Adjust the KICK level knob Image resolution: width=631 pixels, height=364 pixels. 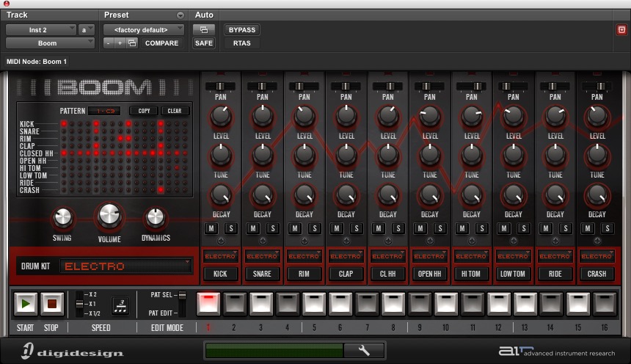click(x=221, y=117)
